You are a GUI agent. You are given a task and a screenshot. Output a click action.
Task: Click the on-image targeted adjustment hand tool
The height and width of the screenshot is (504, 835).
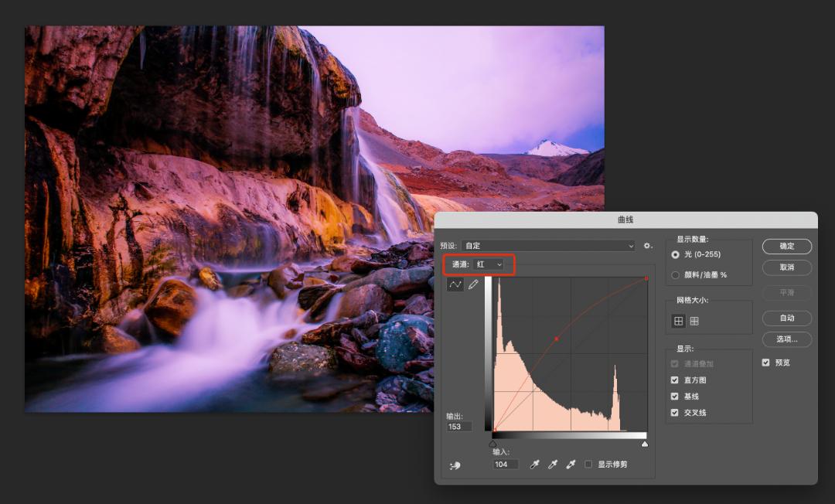(455, 465)
